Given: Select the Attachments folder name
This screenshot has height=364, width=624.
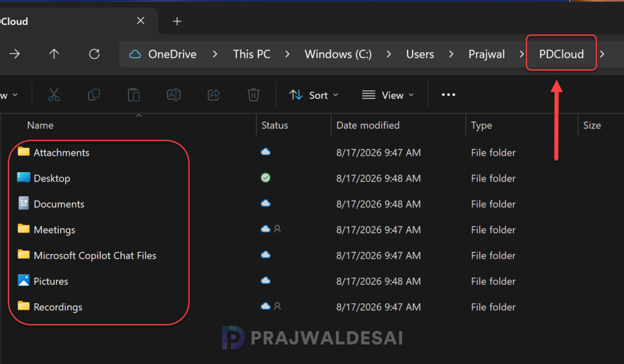Looking at the screenshot, I should (x=62, y=153).
